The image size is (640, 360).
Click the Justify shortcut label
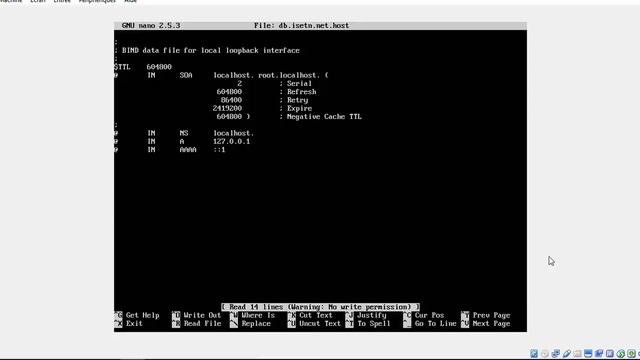click(x=371, y=315)
